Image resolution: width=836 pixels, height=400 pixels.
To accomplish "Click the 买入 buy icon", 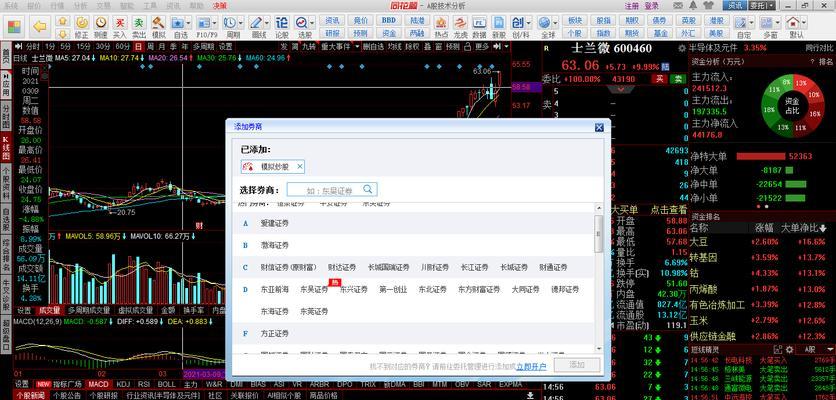I will click(x=120, y=22).
